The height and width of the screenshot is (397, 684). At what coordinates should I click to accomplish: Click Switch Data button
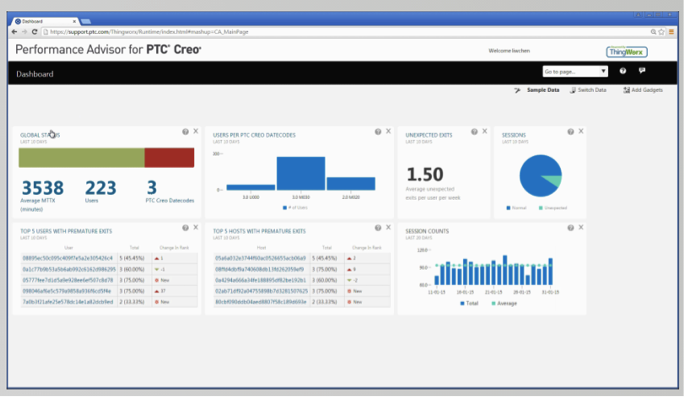588,90
